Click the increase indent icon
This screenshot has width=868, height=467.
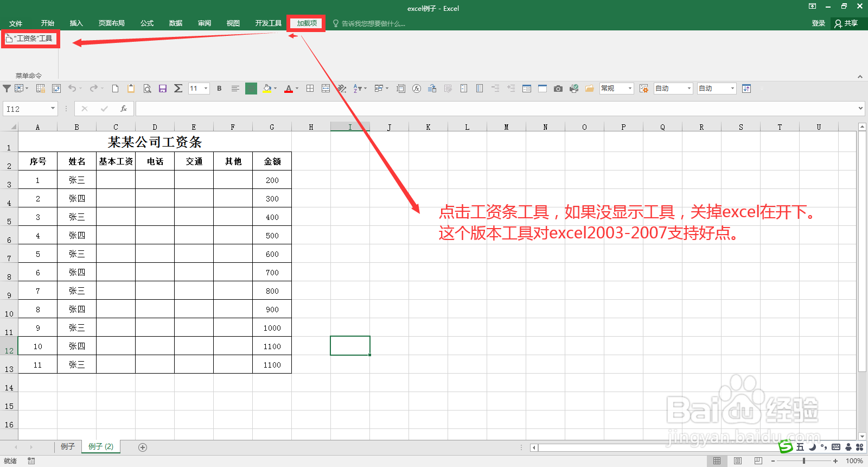pos(510,89)
